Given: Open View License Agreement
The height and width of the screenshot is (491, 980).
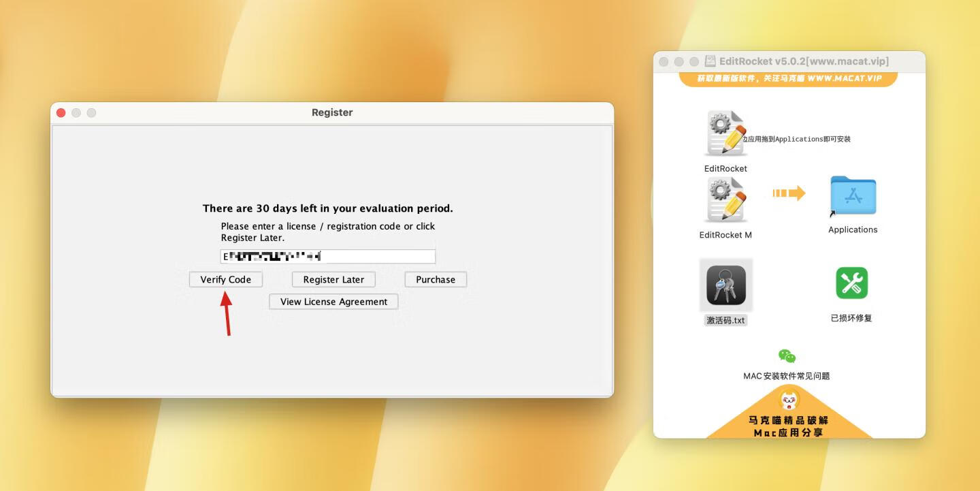Looking at the screenshot, I should [333, 301].
